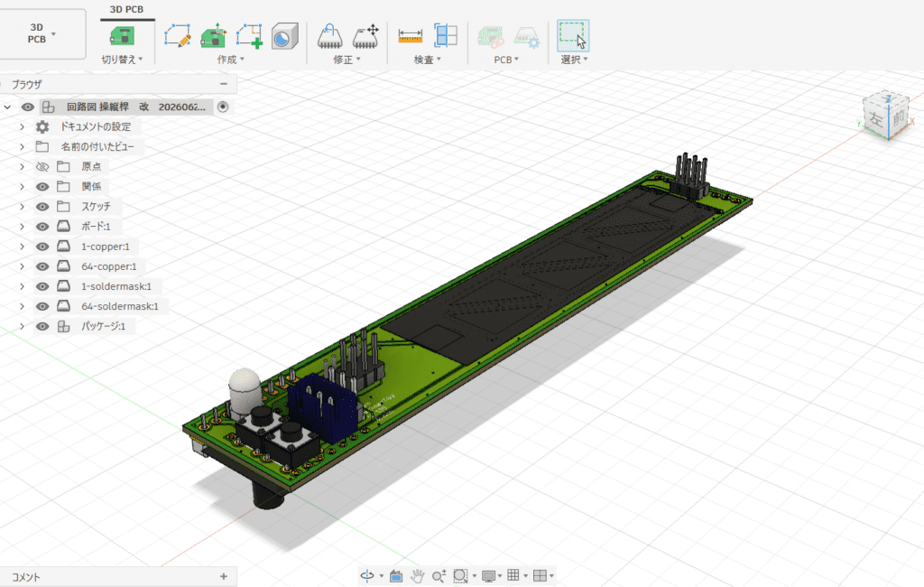Click the pan hand tool
The image size is (924, 587).
[x=418, y=575]
